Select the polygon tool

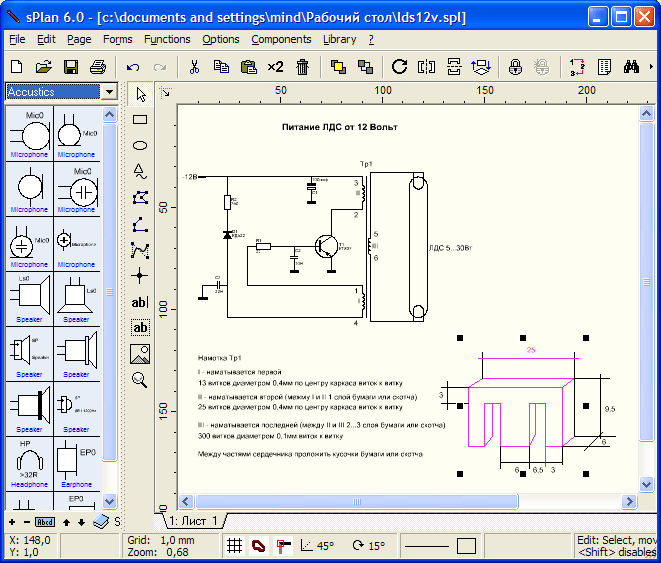coord(140,198)
